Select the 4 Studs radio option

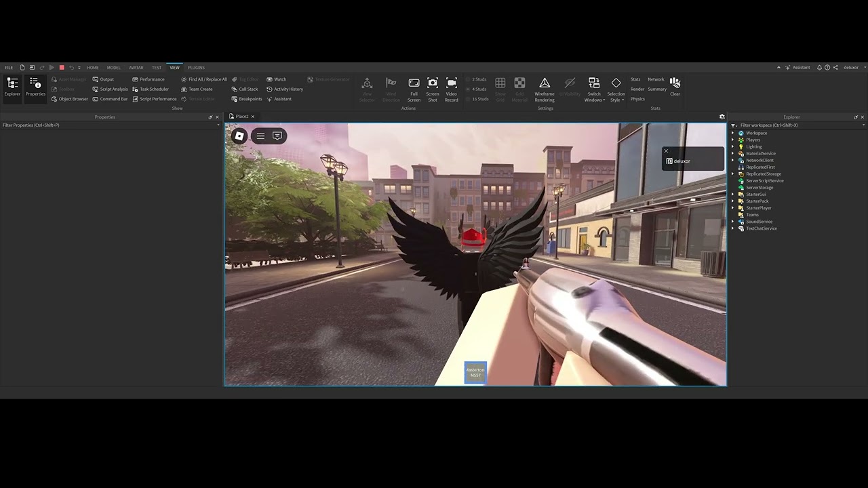pos(475,89)
